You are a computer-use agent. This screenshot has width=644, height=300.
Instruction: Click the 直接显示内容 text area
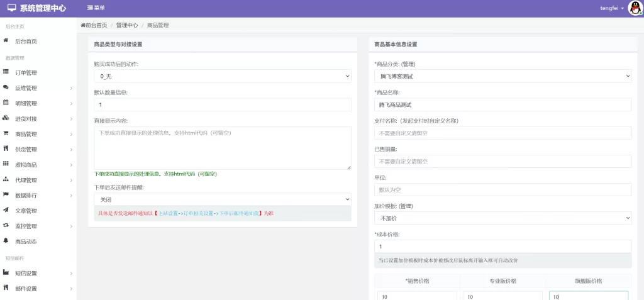click(x=223, y=148)
